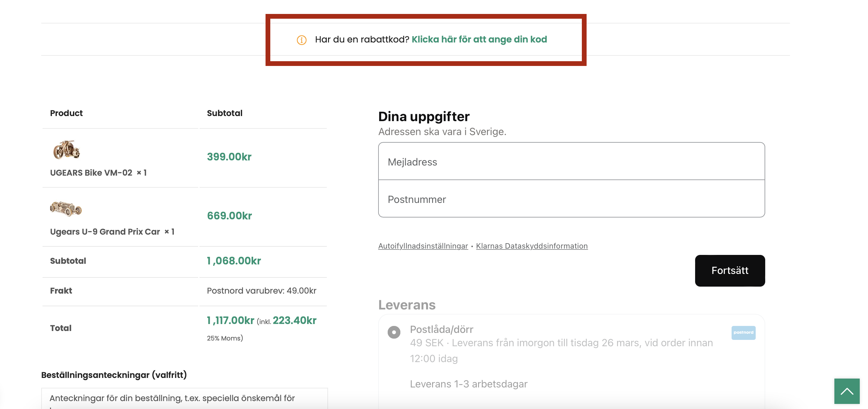Click the Adressen ska vara i Sverige text
Image resolution: width=868 pixels, height=409 pixels.
[x=442, y=132]
